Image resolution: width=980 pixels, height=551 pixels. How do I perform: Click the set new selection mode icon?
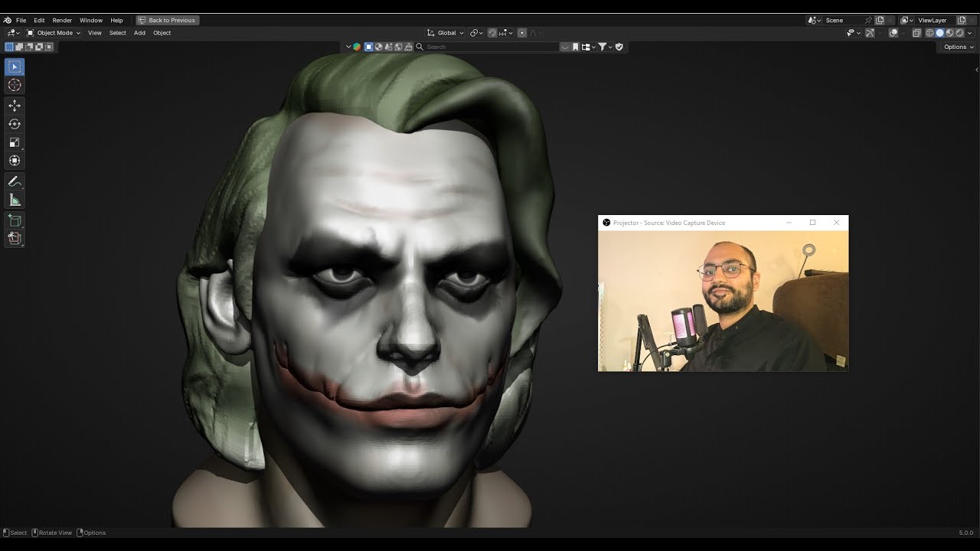9,47
